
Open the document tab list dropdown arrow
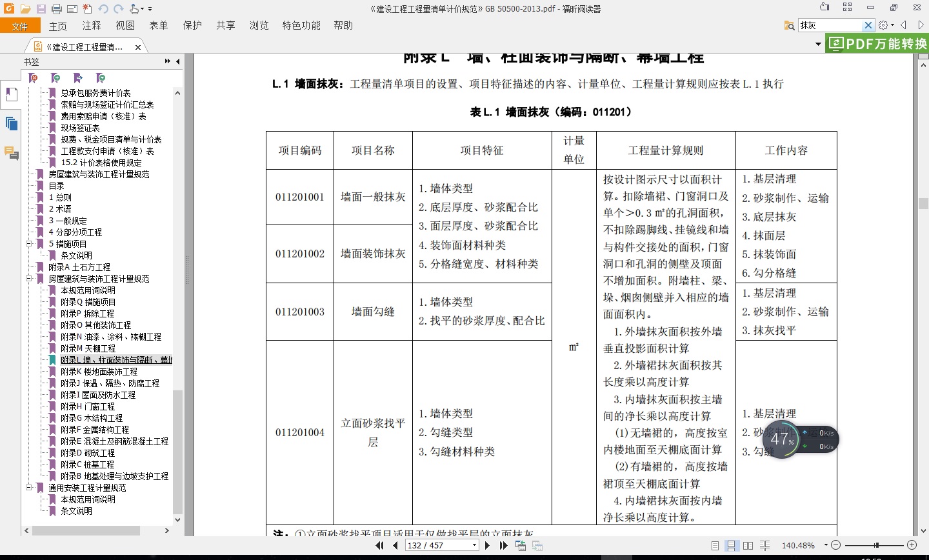click(818, 45)
